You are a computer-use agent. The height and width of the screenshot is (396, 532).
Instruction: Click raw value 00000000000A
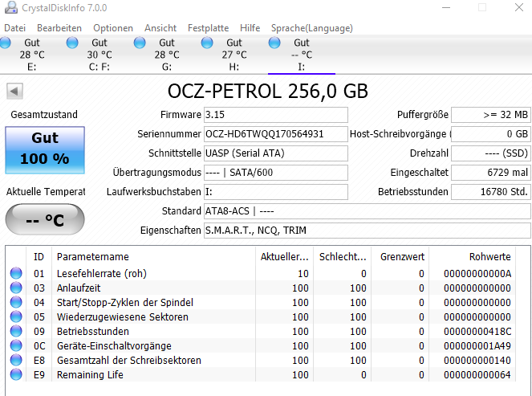point(477,273)
